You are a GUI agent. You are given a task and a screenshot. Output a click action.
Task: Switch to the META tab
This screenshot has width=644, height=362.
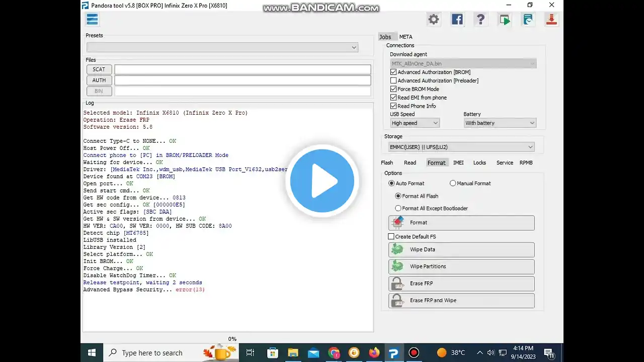point(406,37)
